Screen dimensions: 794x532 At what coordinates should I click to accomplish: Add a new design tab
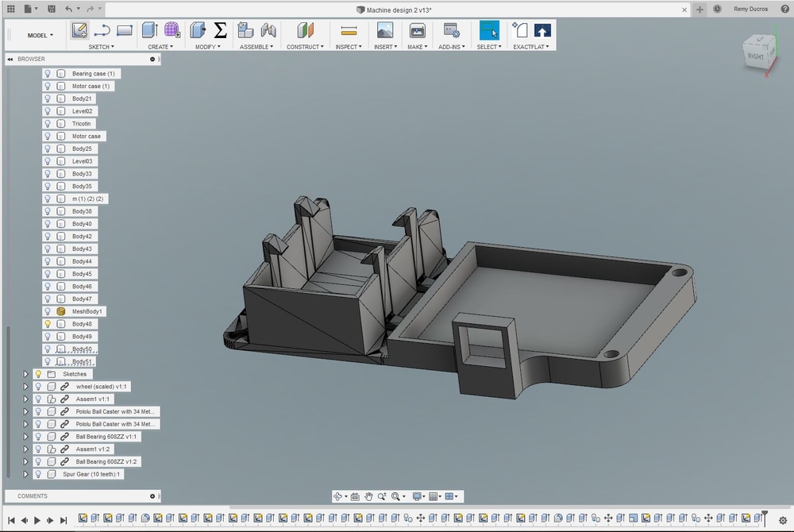tap(700, 10)
